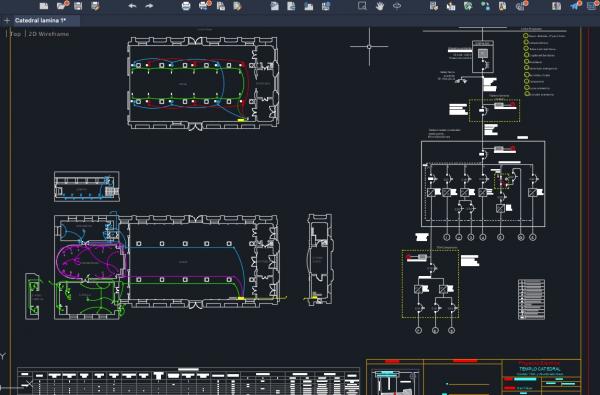Add a new drawing tab with plus button
600x395 pixels.
click(x=7, y=21)
